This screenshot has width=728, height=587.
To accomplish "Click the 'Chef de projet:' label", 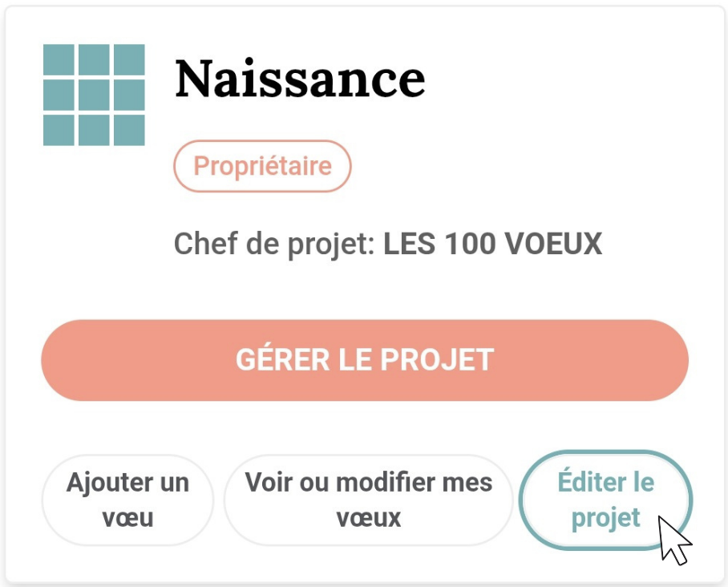I will [x=274, y=244].
